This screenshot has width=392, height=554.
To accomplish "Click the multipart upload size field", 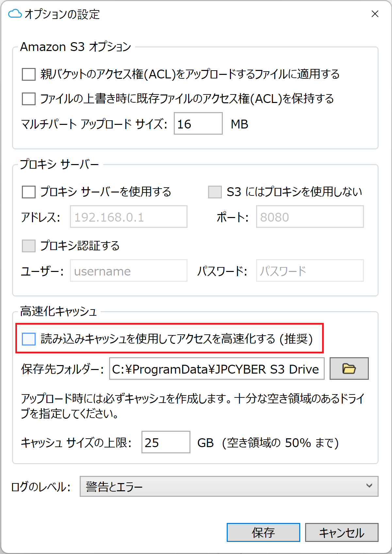I will click(x=198, y=124).
